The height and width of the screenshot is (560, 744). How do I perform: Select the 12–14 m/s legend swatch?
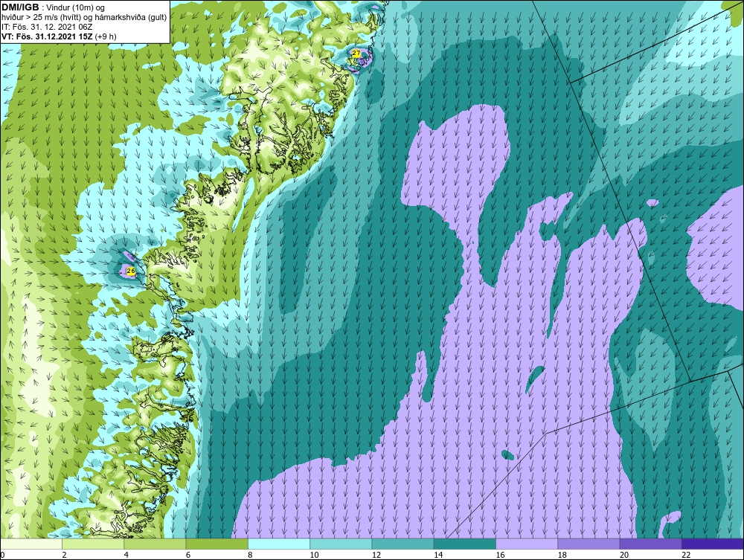pos(403,544)
